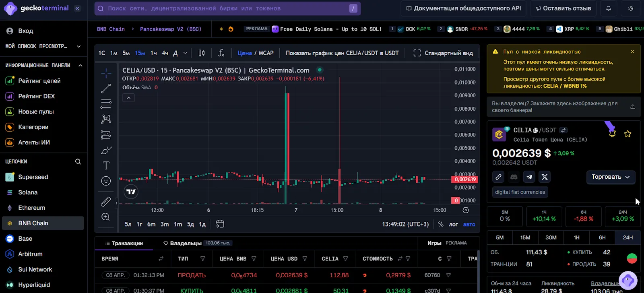Switch chart to MCAP view
The width and height of the screenshot is (644, 293).
click(266, 53)
